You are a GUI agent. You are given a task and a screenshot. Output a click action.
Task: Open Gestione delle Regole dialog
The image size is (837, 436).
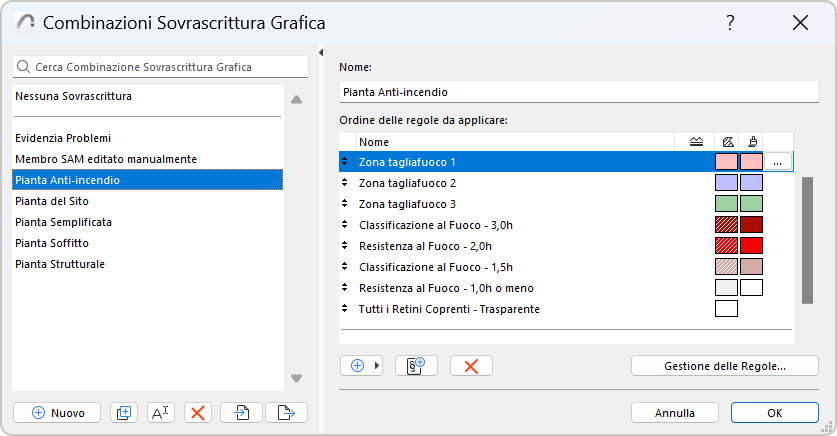click(x=725, y=366)
